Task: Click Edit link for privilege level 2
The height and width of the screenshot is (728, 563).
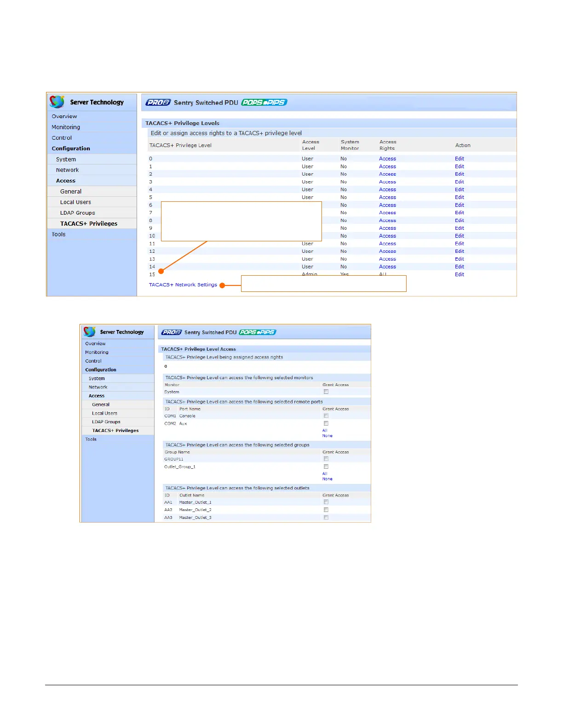Action: (x=460, y=174)
